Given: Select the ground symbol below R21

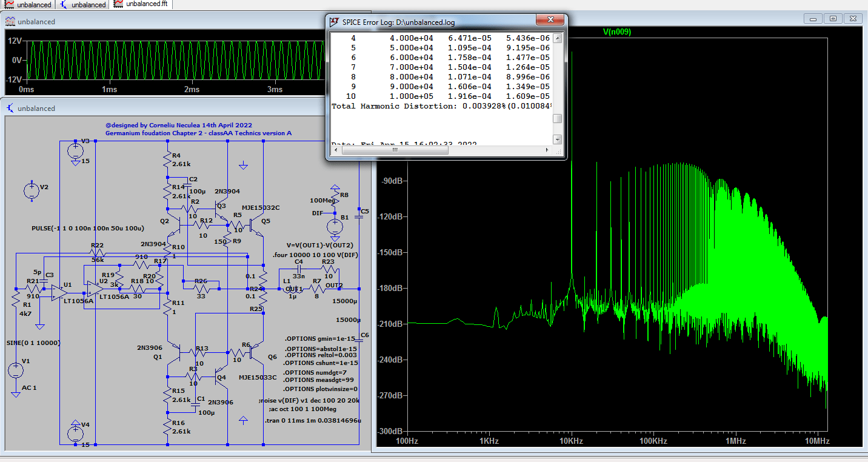Looking at the screenshot, I should 39,327.
